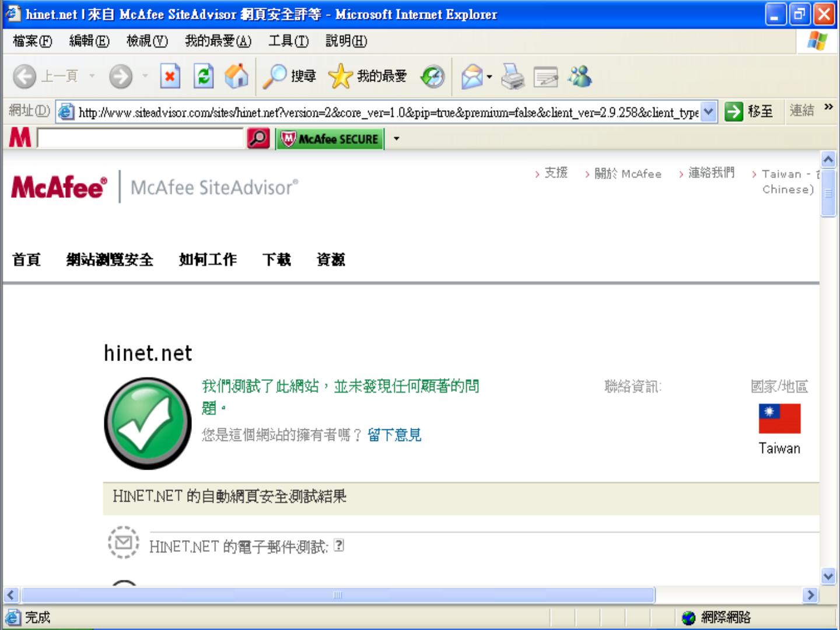840x630 pixels.
Task: Go back with the Back arrow button
Action: point(24,76)
